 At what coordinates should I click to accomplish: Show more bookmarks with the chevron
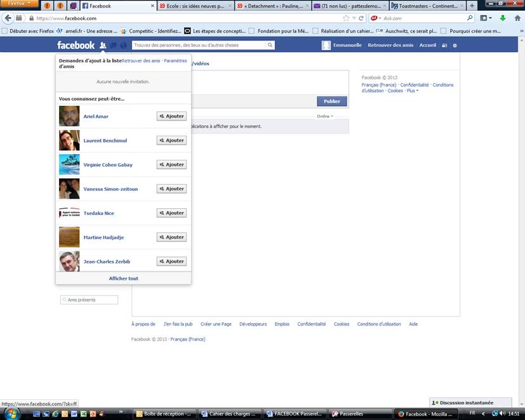pos(521,31)
